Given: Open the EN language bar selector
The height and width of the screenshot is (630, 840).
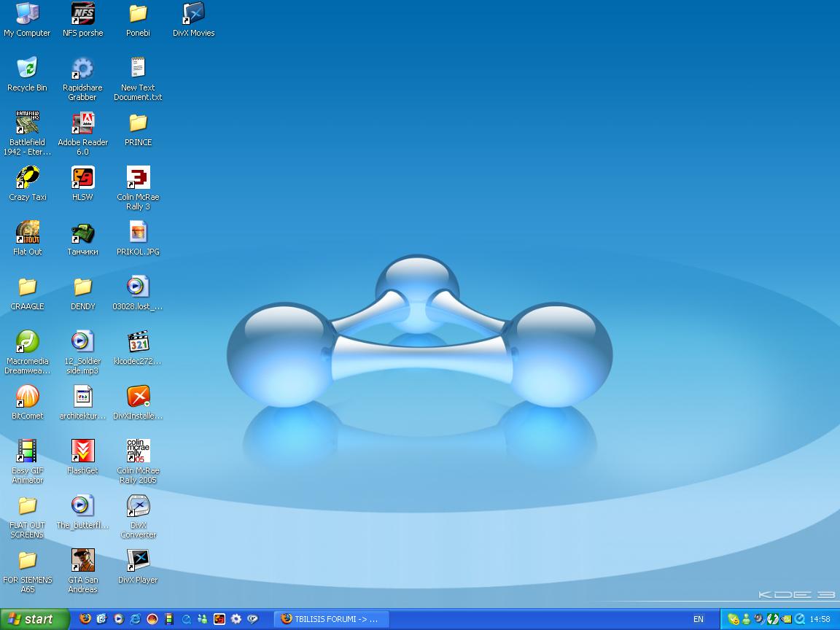Looking at the screenshot, I should tap(699, 619).
